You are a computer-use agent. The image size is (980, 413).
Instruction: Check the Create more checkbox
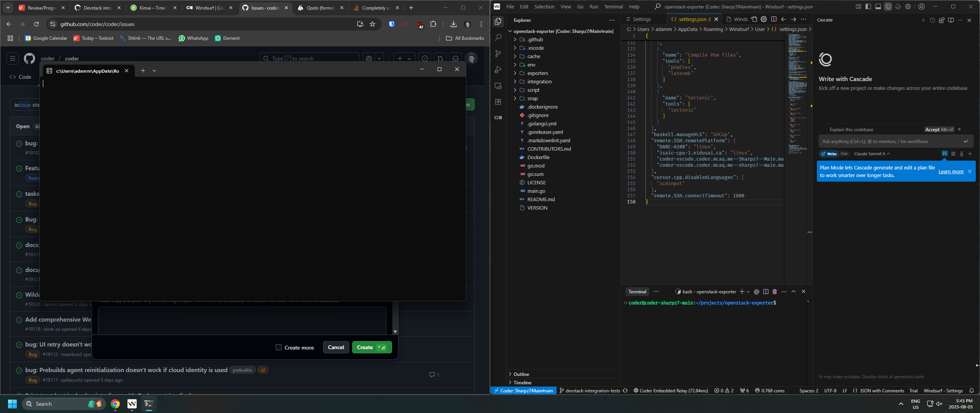[279, 347]
